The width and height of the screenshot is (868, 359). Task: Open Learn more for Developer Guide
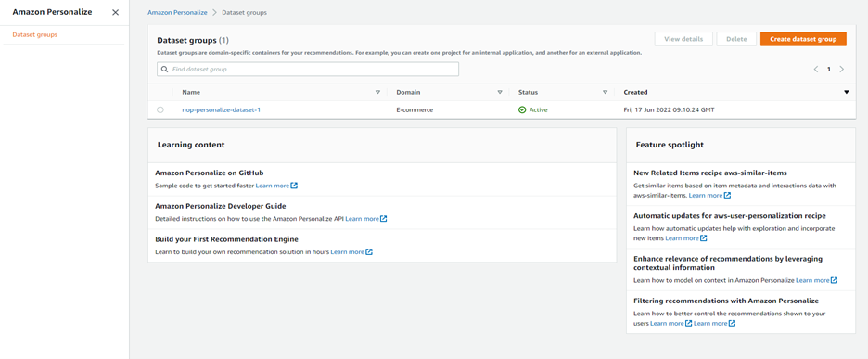[362, 219]
